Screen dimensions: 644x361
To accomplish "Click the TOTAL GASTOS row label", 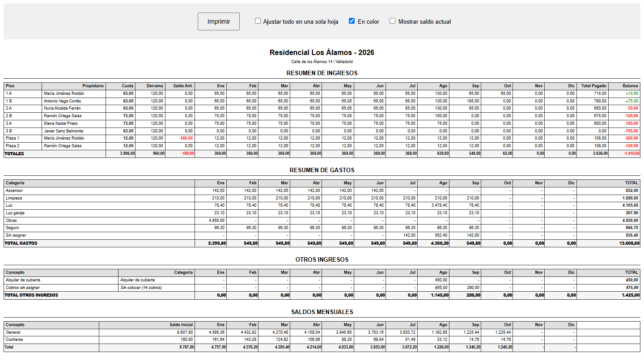I will (21, 243).
